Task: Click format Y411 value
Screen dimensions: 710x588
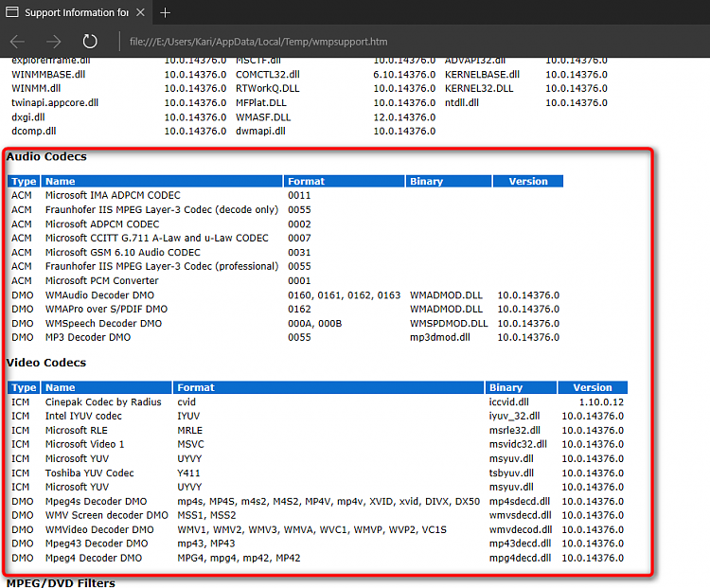Action: tap(188, 472)
